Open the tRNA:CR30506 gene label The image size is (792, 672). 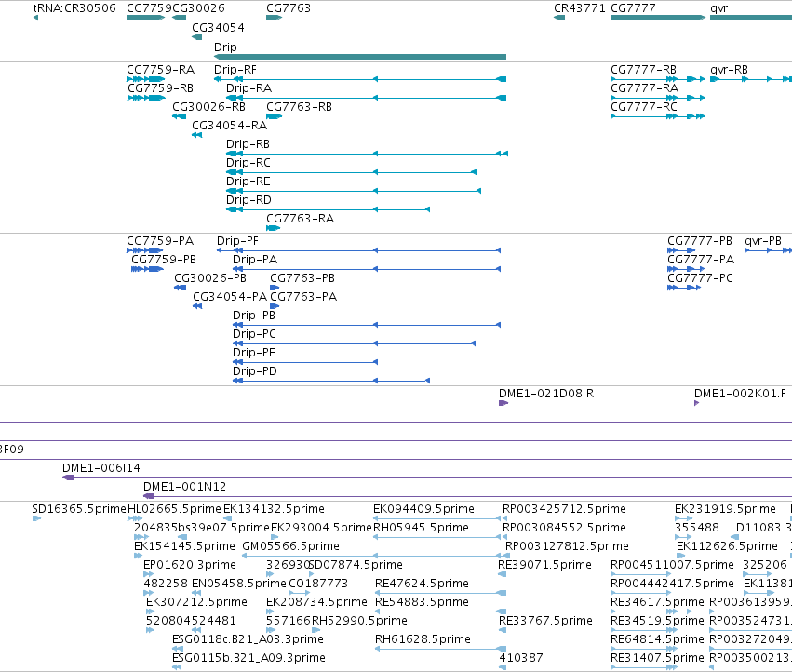[74, 8]
